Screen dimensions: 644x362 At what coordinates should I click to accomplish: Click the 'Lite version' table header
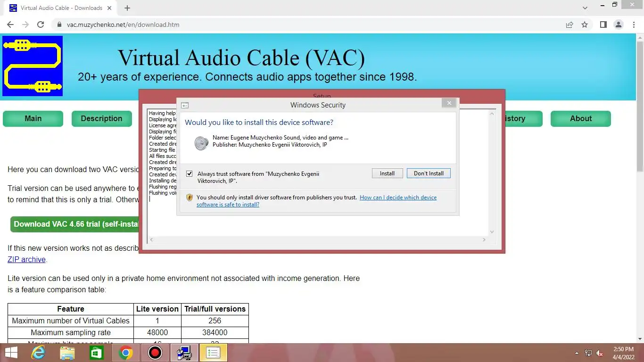(x=157, y=309)
